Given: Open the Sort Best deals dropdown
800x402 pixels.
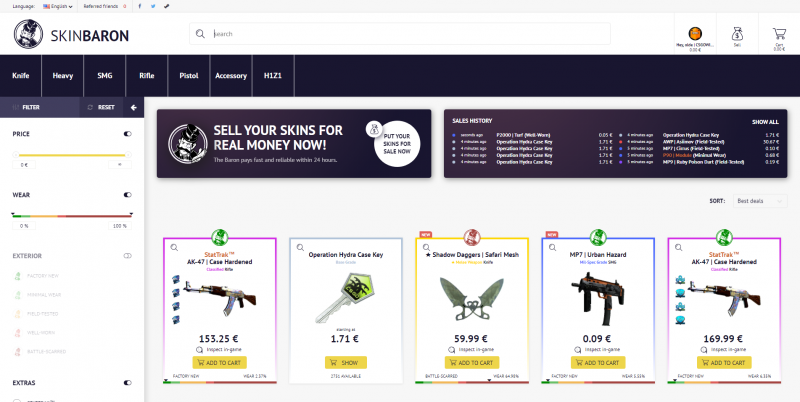Looking at the screenshot, I should [x=760, y=201].
